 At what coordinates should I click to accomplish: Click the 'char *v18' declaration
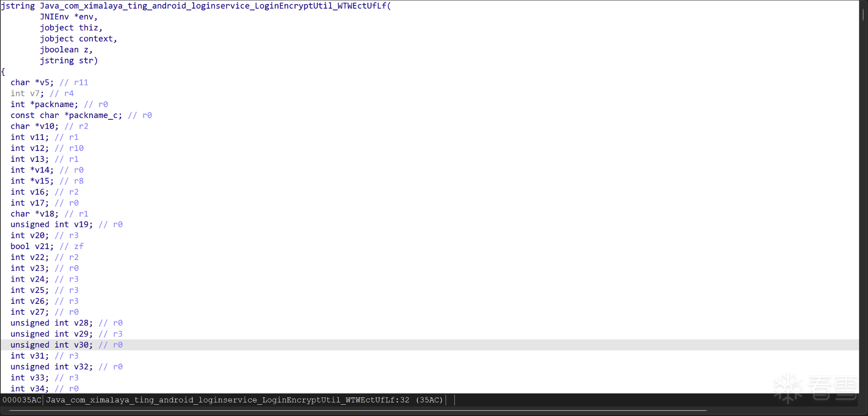tap(35, 213)
